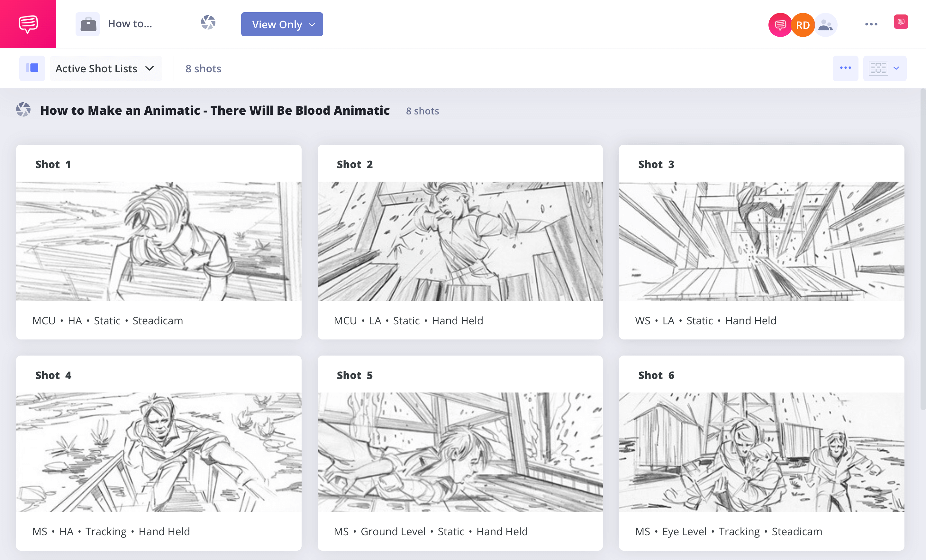
Task: Click the briefcase/project icon top-left
Action: 88,24
